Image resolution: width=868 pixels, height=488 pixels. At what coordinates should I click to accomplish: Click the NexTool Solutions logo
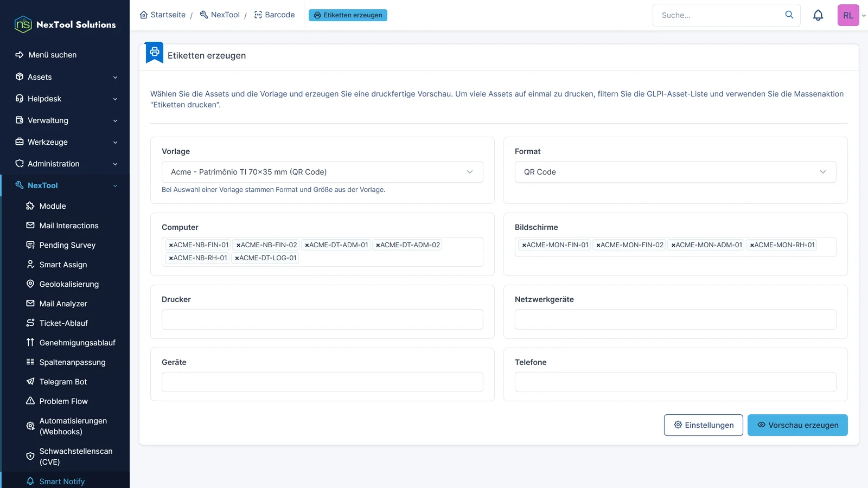[x=65, y=24]
